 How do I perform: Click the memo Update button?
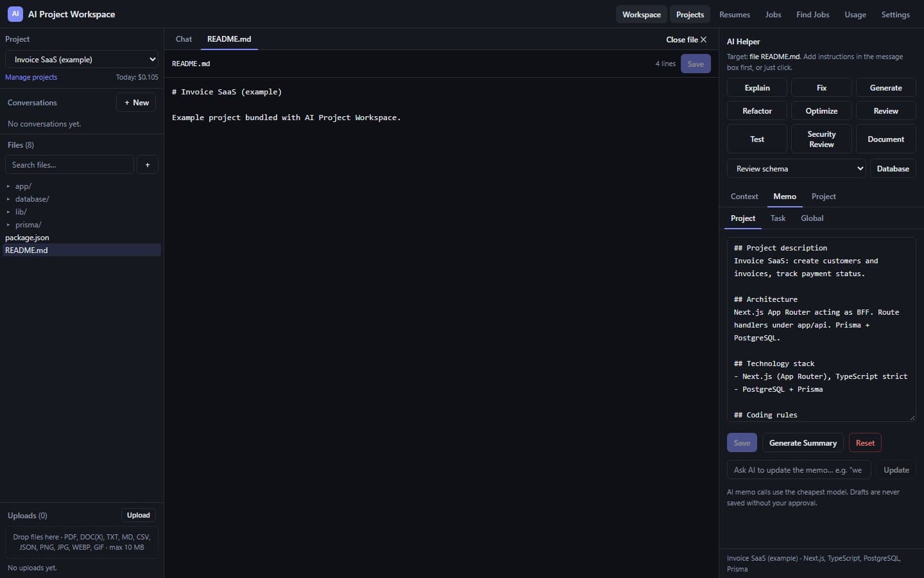tap(896, 470)
